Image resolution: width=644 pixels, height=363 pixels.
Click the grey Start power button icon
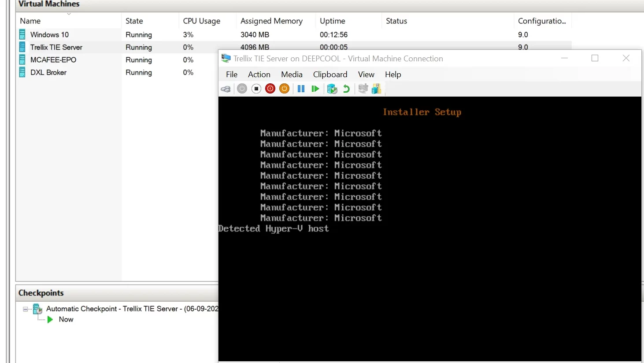click(242, 89)
